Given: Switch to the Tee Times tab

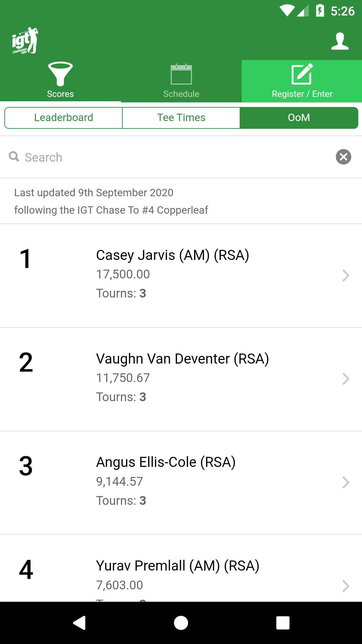Looking at the screenshot, I should tap(181, 118).
